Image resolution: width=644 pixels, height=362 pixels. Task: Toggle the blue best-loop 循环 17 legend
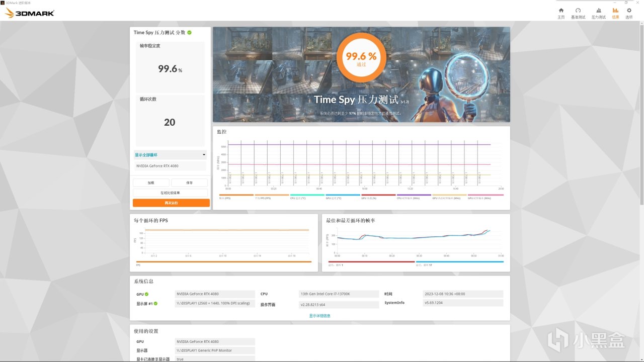tap(459, 262)
